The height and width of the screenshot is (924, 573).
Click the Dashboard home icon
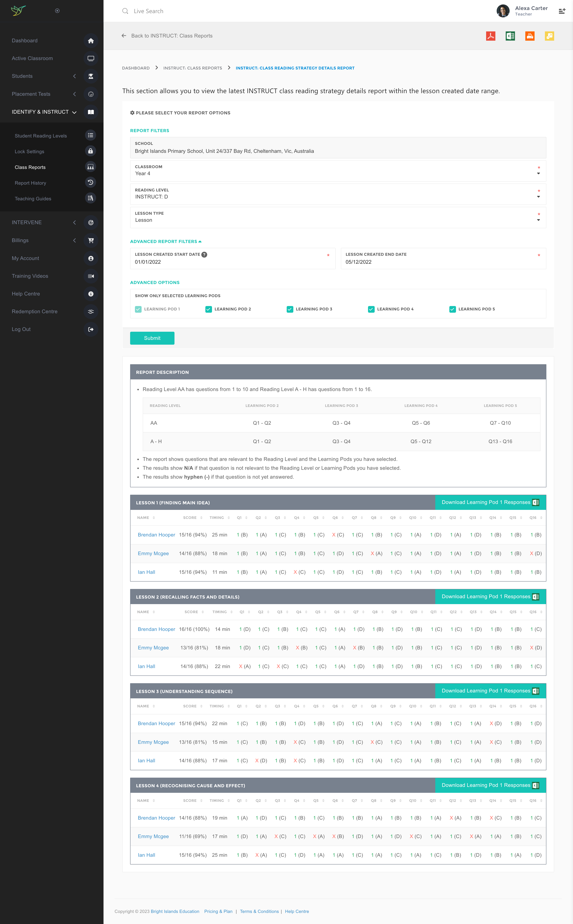click(x=91, y=40)
